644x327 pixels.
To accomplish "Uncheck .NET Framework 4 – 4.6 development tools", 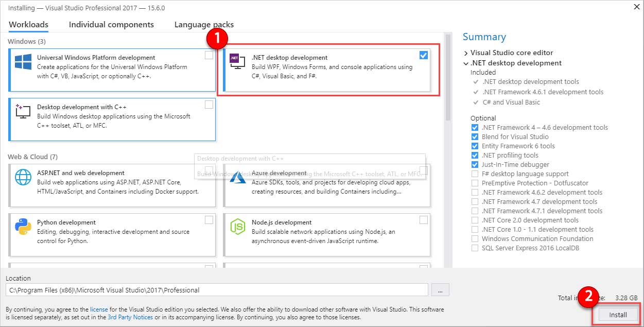I will point(475,127).
